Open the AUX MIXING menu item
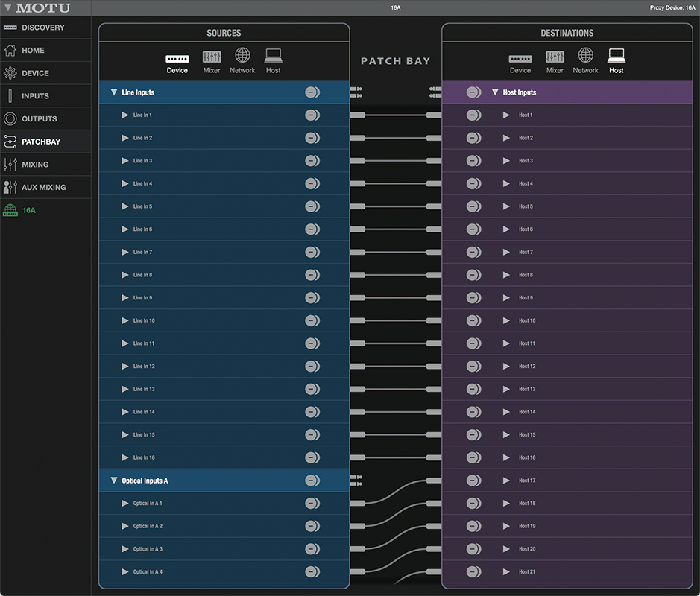The width and height of the screenshot is (700, 596). click(x=44, y=187)
